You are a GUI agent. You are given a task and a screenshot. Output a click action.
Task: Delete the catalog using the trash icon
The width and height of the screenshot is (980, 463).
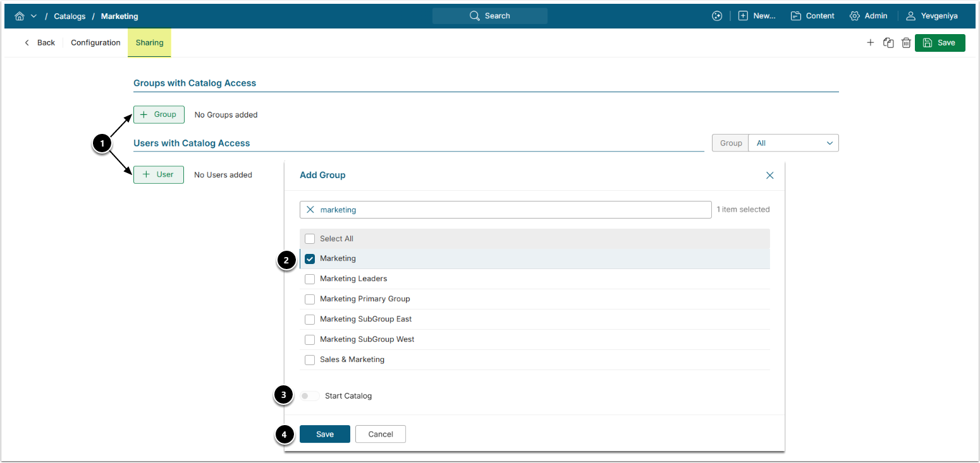906,43
